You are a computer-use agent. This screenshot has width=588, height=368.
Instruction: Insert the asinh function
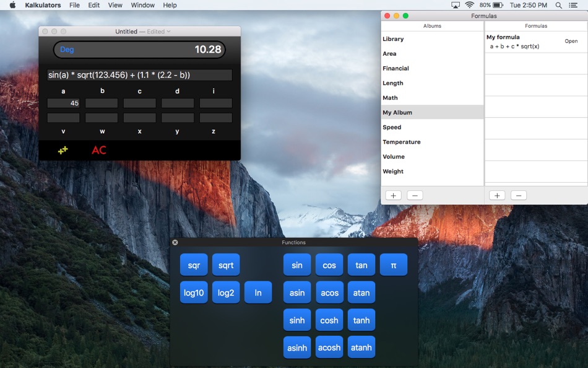pos(297,348)
